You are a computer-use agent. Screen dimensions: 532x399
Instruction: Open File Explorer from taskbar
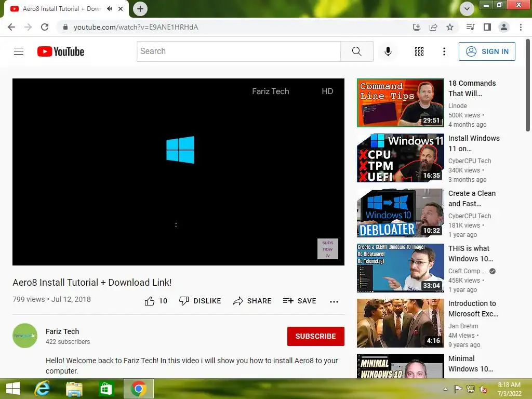[74, 389]
